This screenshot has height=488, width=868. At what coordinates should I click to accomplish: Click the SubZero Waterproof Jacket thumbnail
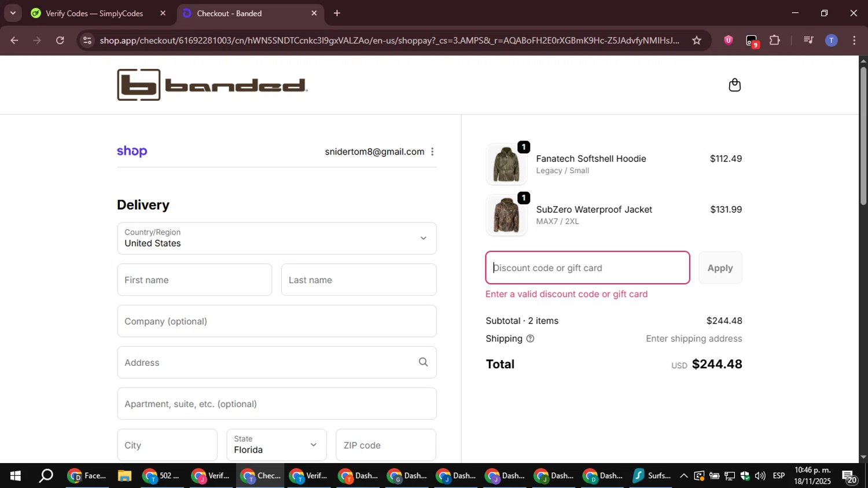pyautogui.click(x=506, y=215)
